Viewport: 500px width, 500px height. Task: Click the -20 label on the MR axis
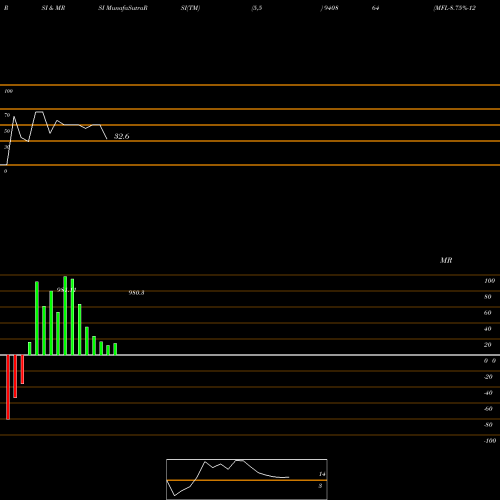488,377
